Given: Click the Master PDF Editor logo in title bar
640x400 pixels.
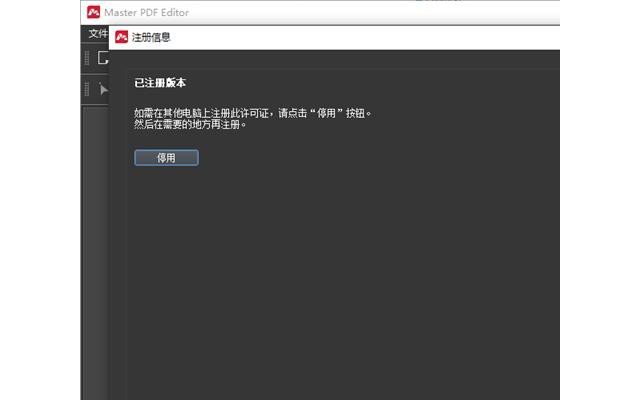Looking at the screenshot, I should coord(93,12).
